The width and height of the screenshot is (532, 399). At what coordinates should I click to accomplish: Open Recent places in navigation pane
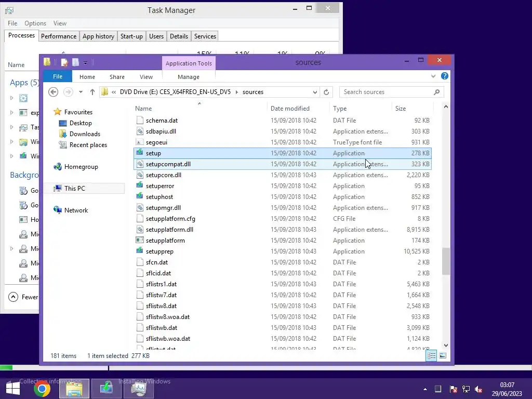coord(88,145)
